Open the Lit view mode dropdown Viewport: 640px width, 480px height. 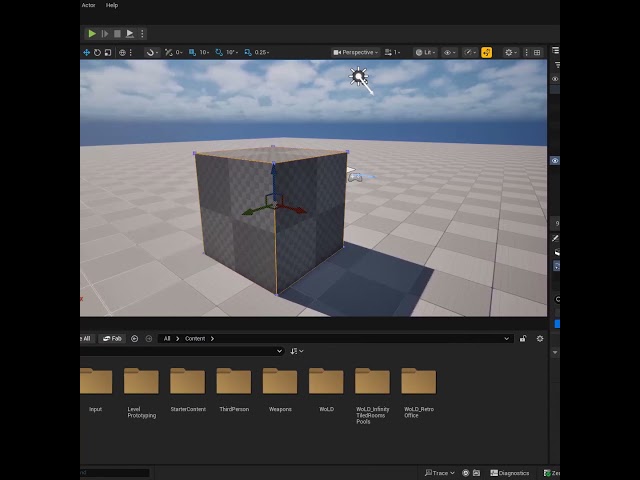pyautogui.click(x=425, y=52)
